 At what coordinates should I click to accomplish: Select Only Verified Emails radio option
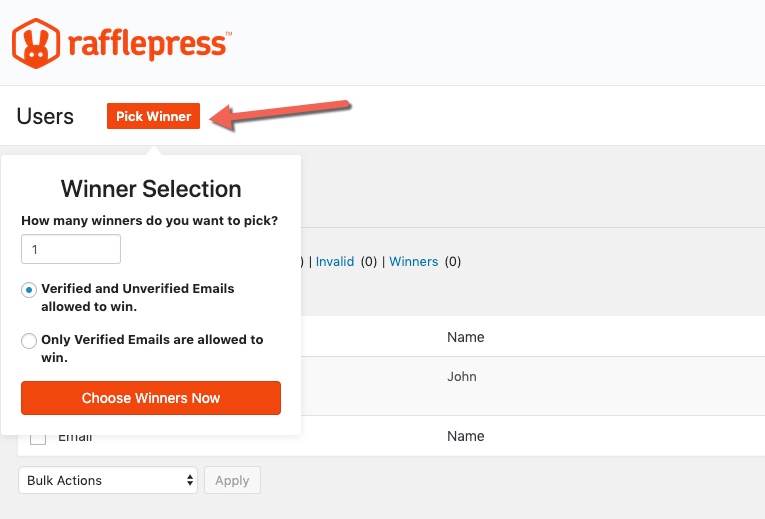[x=29, y=340]
